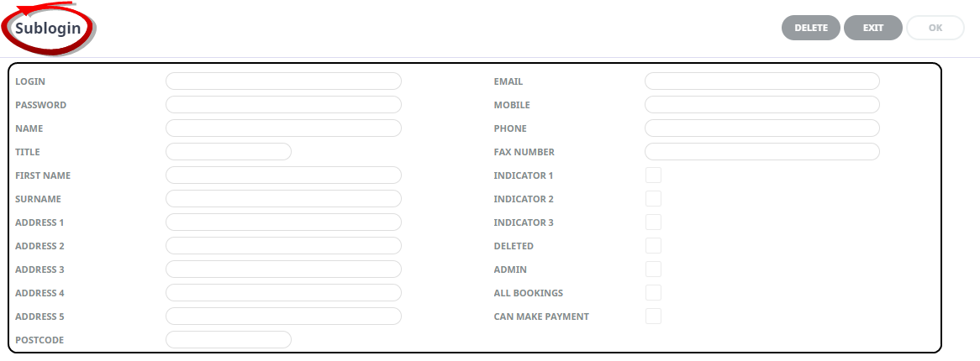Screen dimensions: 980x361
Task: Click the Sublogin page heading
Action: pos(48,28)
